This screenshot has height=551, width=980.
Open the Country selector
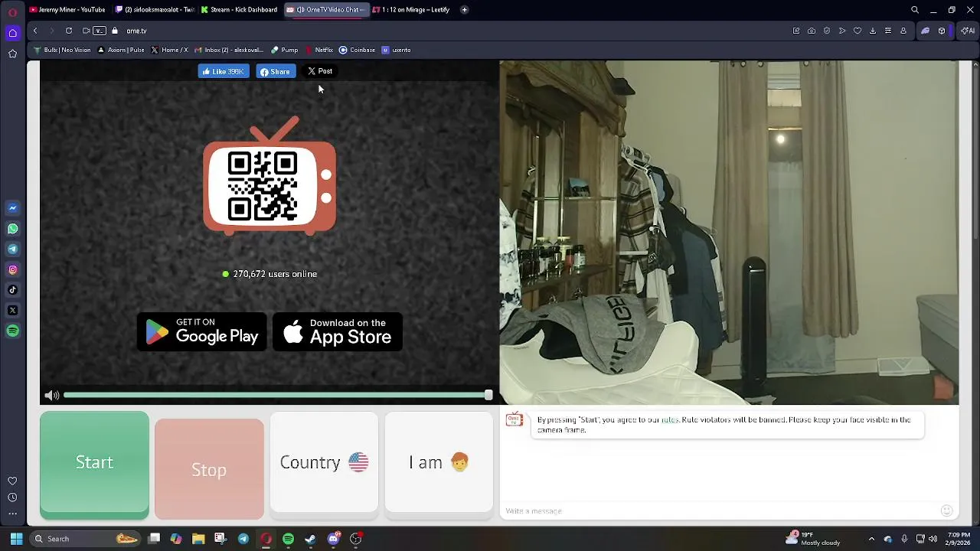coord(324,462)
